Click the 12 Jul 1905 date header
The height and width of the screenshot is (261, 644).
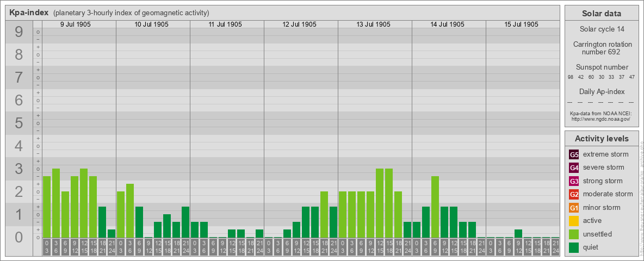pyautogui.click(x=299, y=24)
